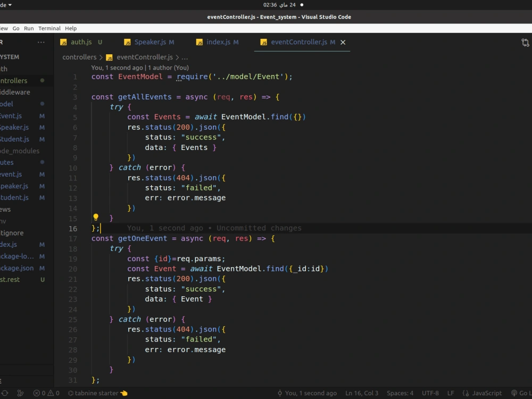532x399 pixels.
Task: Click the Split Editor icon top right
Action: (x=525, y=42)
